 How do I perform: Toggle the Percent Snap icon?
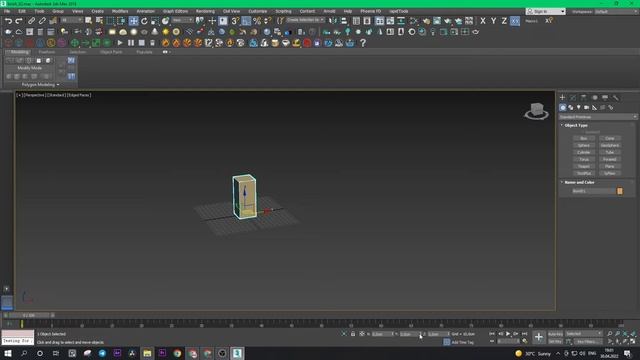point(257,21)
